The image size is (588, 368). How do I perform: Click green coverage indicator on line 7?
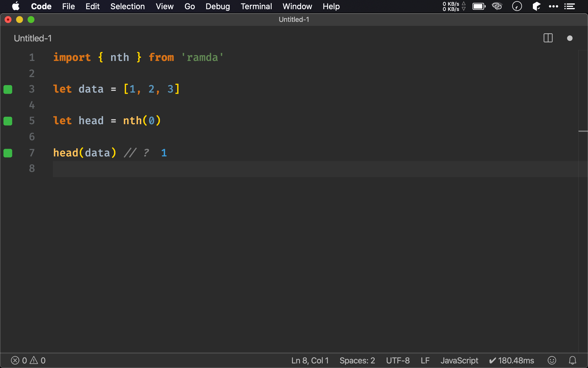click(8, 153)
